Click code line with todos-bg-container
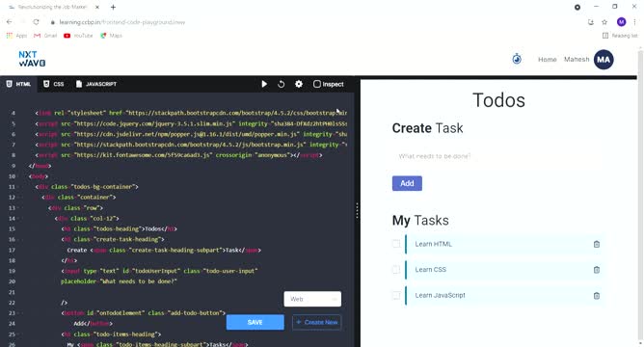Viewport: 644px width, 347px height. pyautogui.click(x=87, y=187)
